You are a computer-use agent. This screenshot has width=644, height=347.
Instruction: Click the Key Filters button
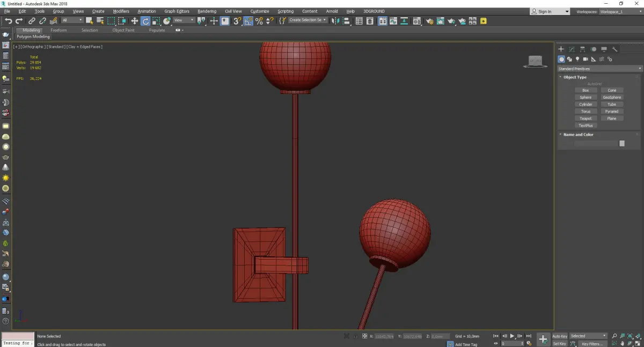tap(592, 344)
